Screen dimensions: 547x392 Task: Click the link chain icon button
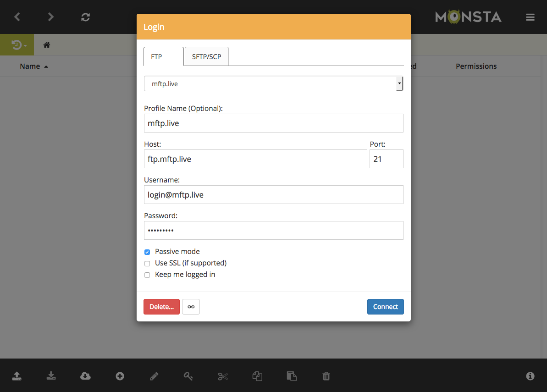tap(191, 307)
